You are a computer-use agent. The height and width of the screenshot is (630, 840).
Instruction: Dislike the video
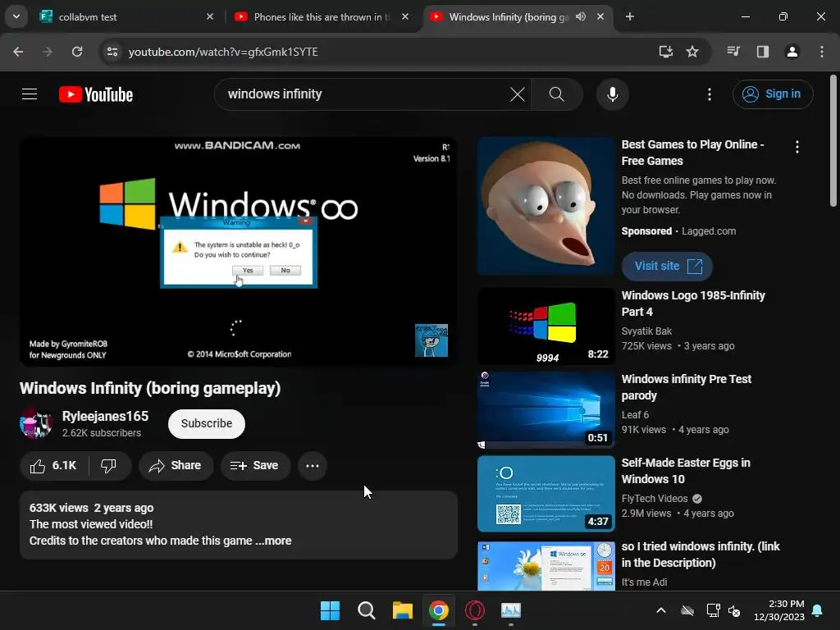pyautogui.click(x=109, y=466)
